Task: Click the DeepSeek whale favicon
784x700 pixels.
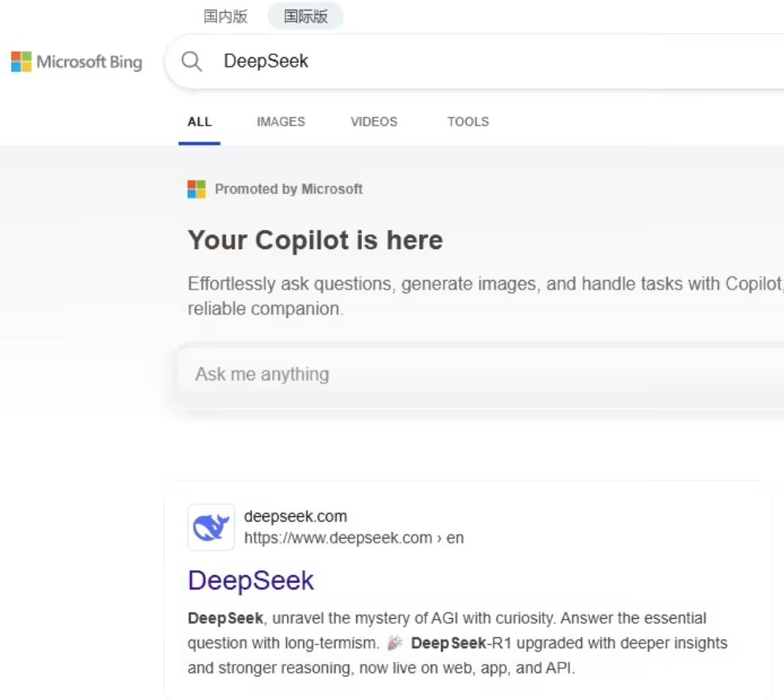Action: (x=211, y=527)
